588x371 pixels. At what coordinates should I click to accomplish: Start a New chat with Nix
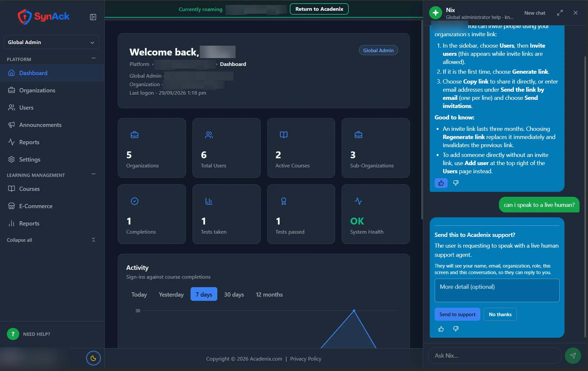[x=534, y=13]
